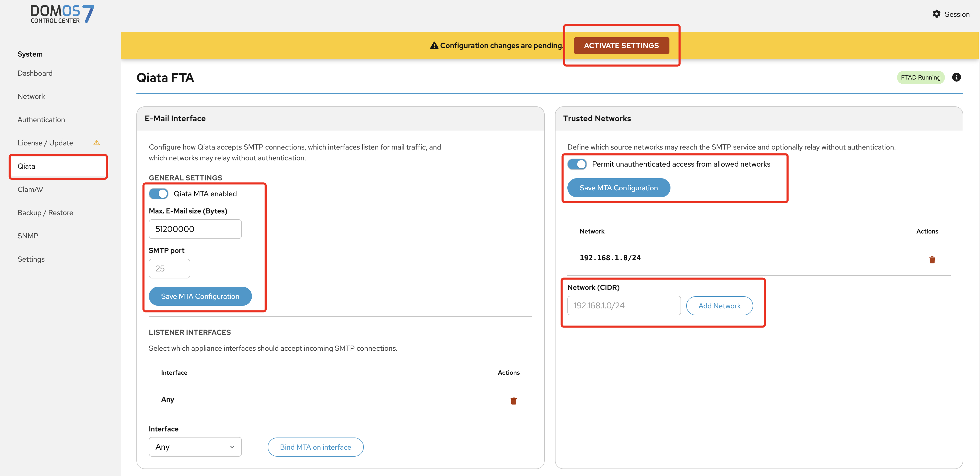Click Bind MTA on interface button
The width and height of the screenshot is (980, 476).
315,447
